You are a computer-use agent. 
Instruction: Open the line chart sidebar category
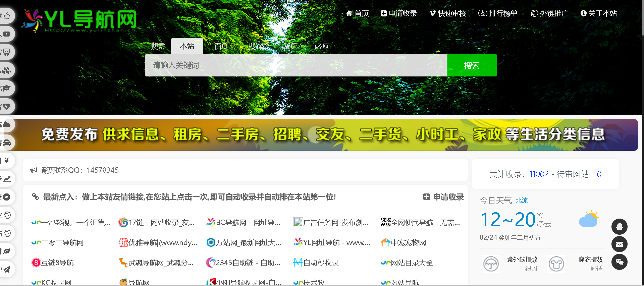tap(7, 179)
